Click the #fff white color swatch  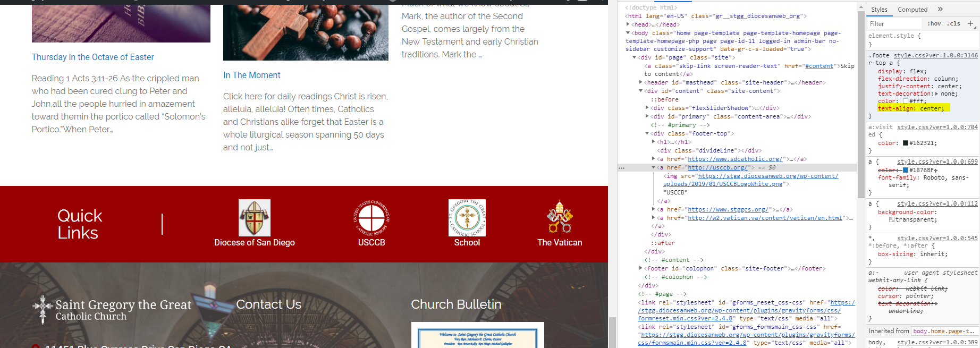(x=906, y=101)
